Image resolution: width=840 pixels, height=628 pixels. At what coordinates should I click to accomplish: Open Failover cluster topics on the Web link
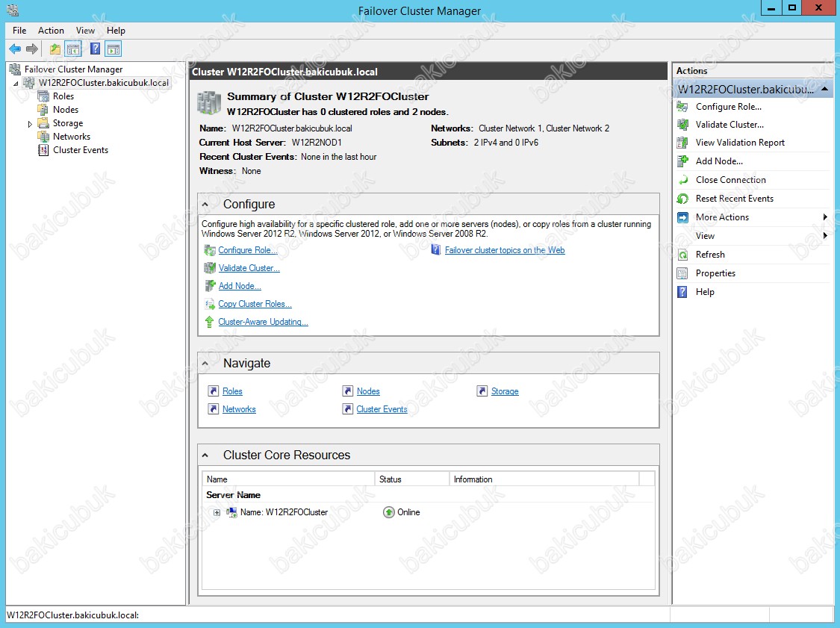[x=505, y=250]
